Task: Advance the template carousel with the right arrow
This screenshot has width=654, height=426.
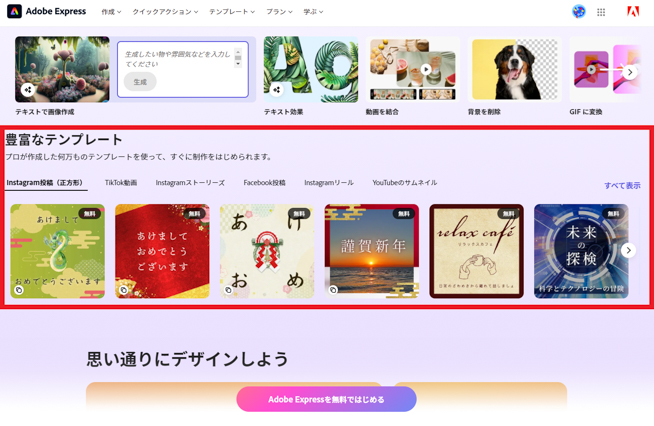Action: 628,251
